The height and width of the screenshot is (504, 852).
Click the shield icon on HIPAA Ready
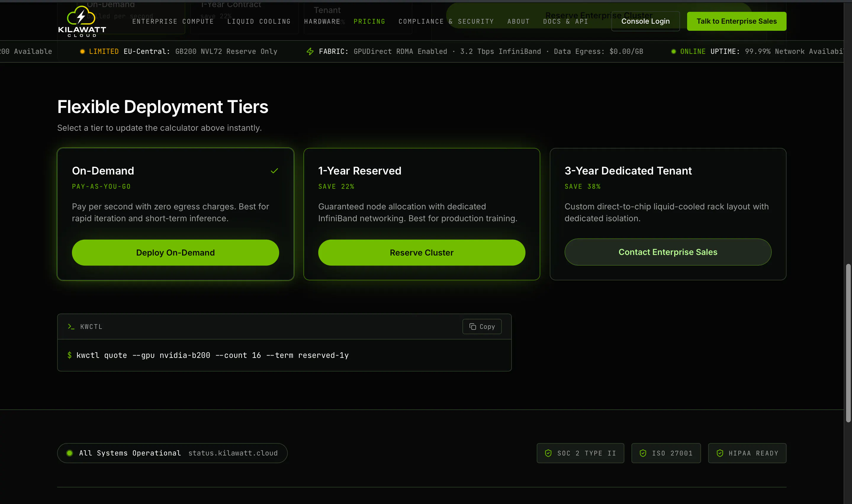pos(720,453)
